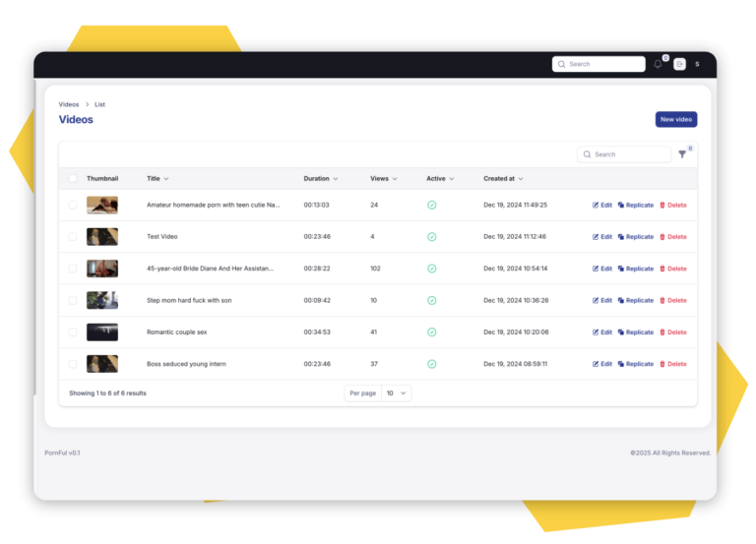756x544 pixels.
Task: Sort by the Active column
Action: [440, 178]
